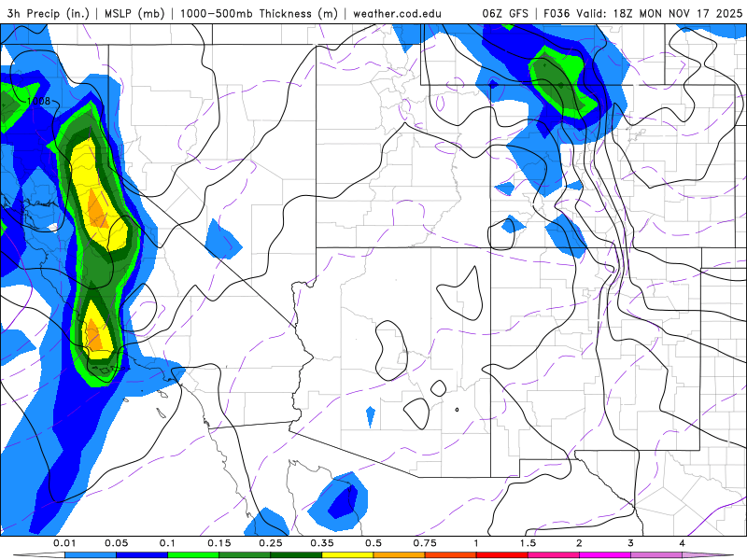Click the 'Valid: 18Z MON NOV 17 2025' text
This screenshot has width=747, height=560.
pyautogui.click(x=659, y=13)
